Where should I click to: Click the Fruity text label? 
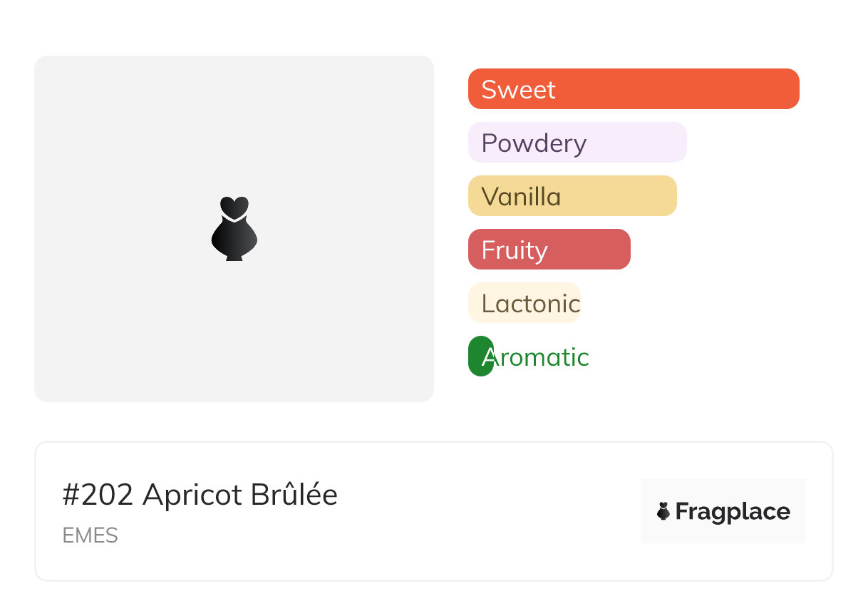(515, 250)
